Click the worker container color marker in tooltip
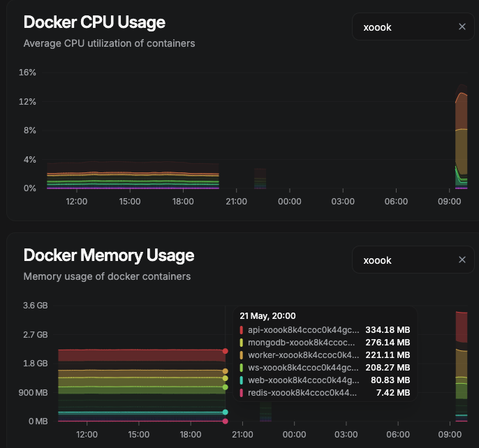479x448 pixels. point(242,355)
